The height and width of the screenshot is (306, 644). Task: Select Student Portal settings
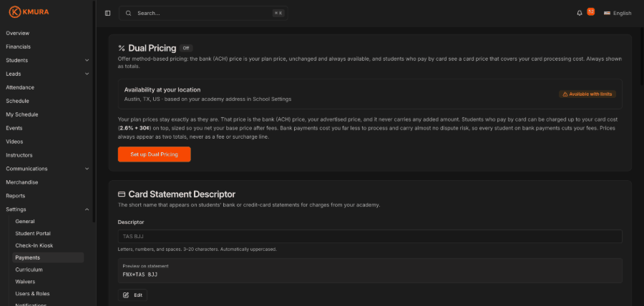(33, 233)
